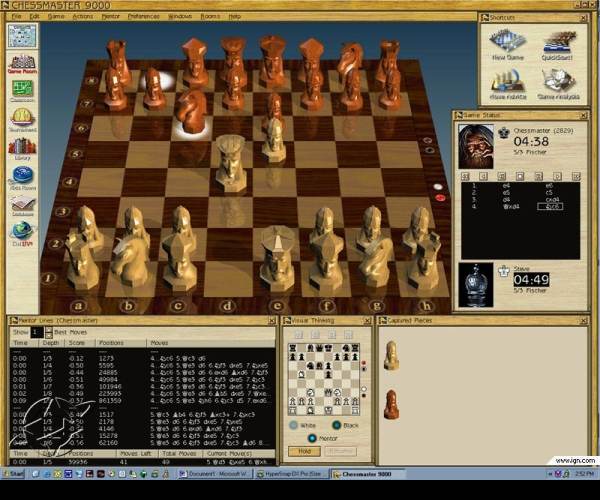The width and height of the screenshot is (600, 500).
Task: Open the Game menu
Action: pyautogui.click(x=56, y=16)
